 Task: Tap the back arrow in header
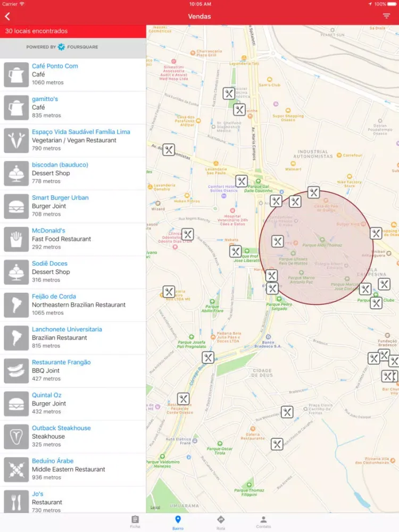click(7, 16)
